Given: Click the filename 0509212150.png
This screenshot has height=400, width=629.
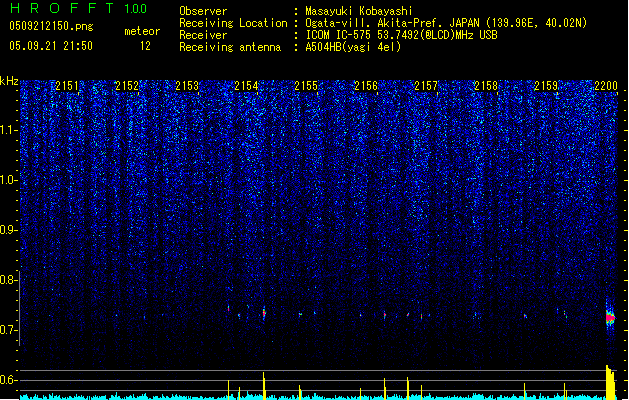Looking at the screenshot, I should pyautogui.click(x=51, y=26).
